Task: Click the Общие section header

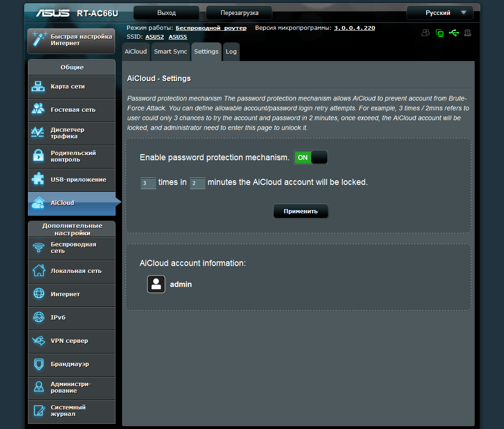Action: point(72,68)
